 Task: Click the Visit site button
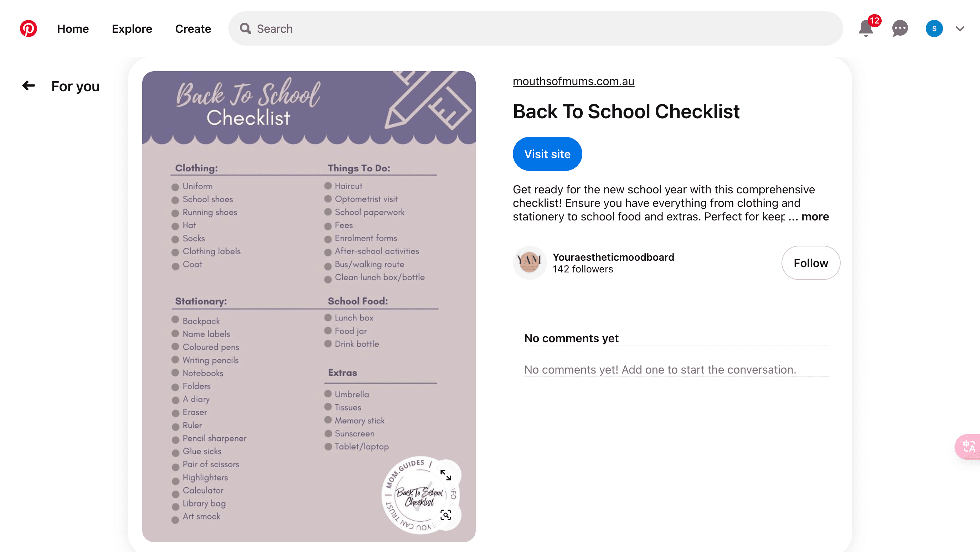pos(547,154)
